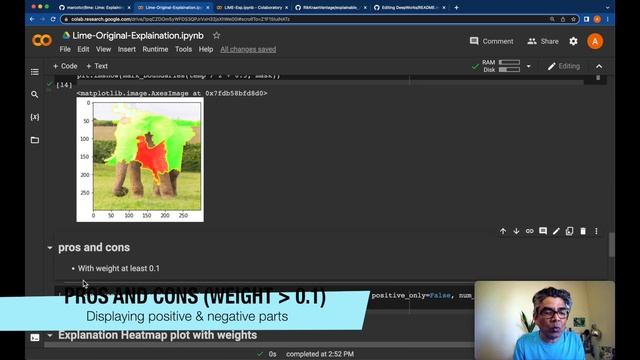This screenshot has width=640, height=360.
Task: Open the Insert menu
Action: 127,49
